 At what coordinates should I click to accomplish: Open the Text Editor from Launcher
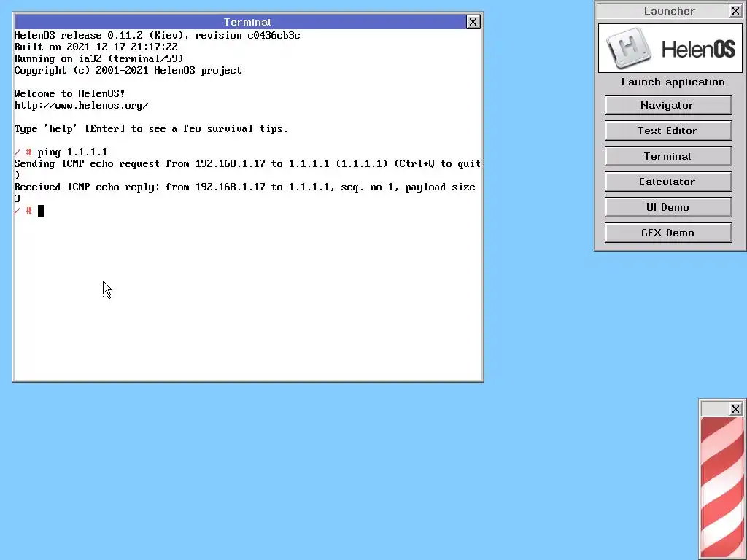point(668,131)
